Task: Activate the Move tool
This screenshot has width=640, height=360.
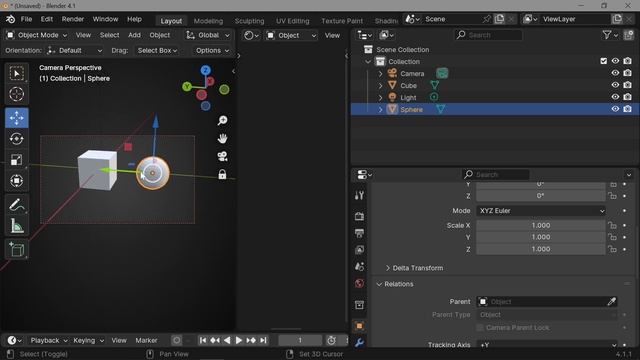Action: coord(17,118)
